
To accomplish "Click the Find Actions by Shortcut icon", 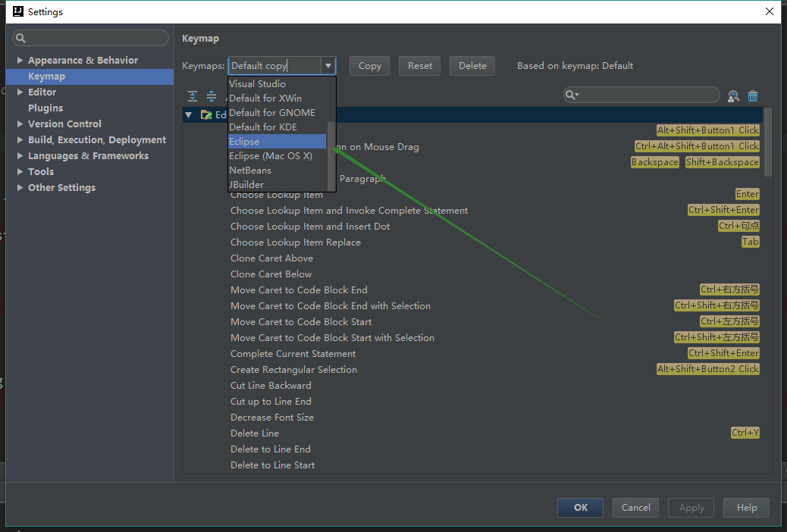I will [733, 95].
